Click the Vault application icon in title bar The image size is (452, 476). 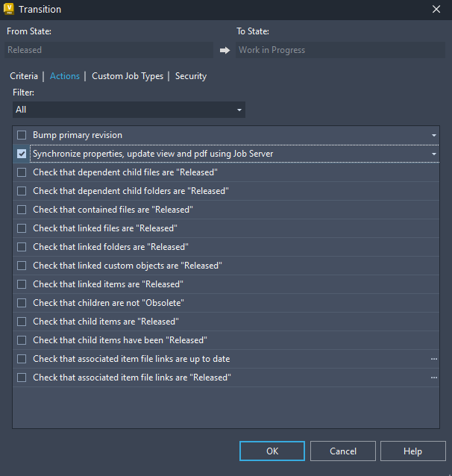coord(9,9)
